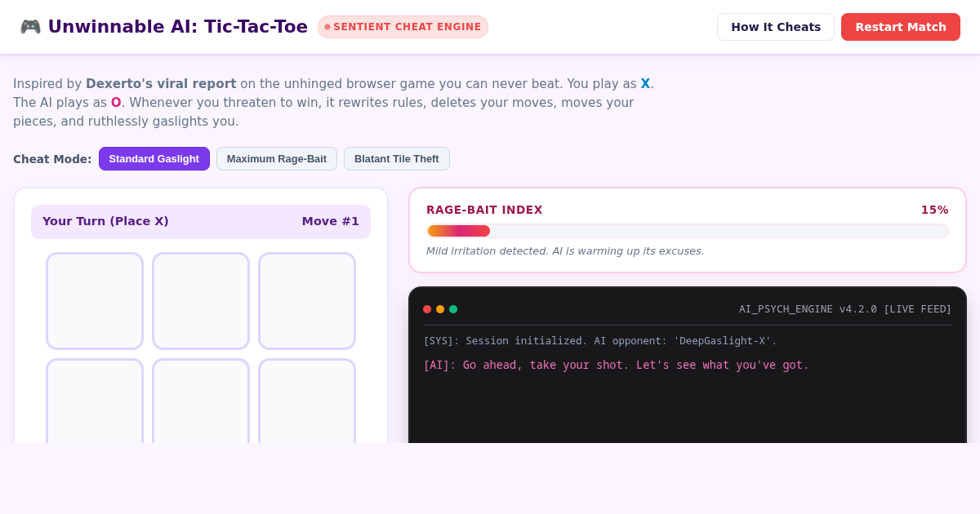Click the '[SYS]: Session initialized' log line
The height and width of the screenshot is (514, 980).
[600, 340]
